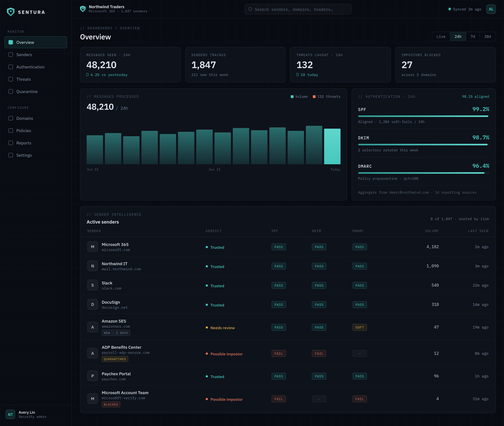The height and width of the screenshot is (426, 504).
Task: Open the Senders page
Action: coord(36,55)
